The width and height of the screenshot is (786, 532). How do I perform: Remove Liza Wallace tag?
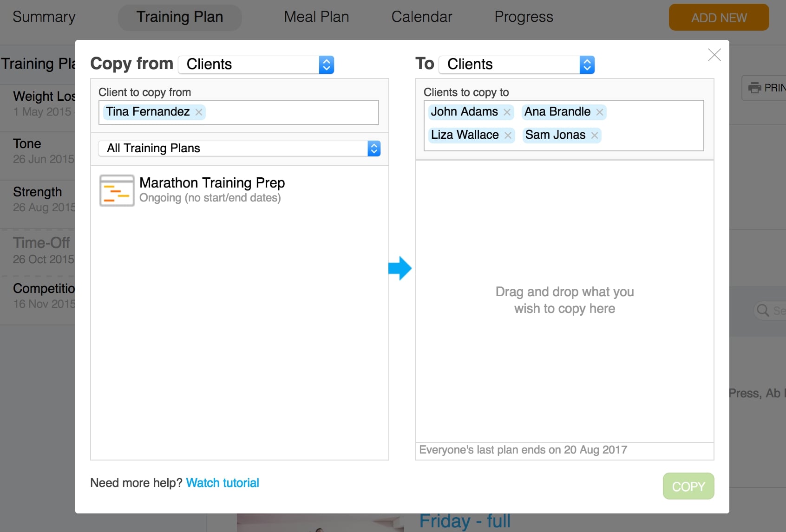click(x=508, y=136)
